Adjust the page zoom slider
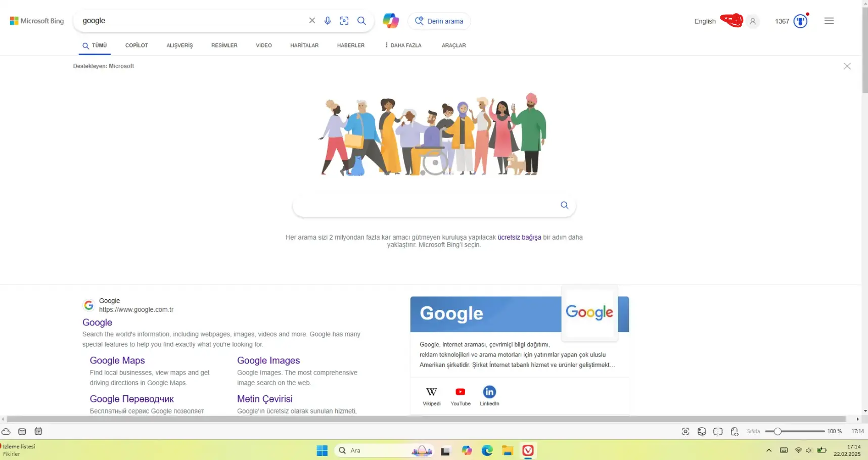868x460 pixels. 795,431
